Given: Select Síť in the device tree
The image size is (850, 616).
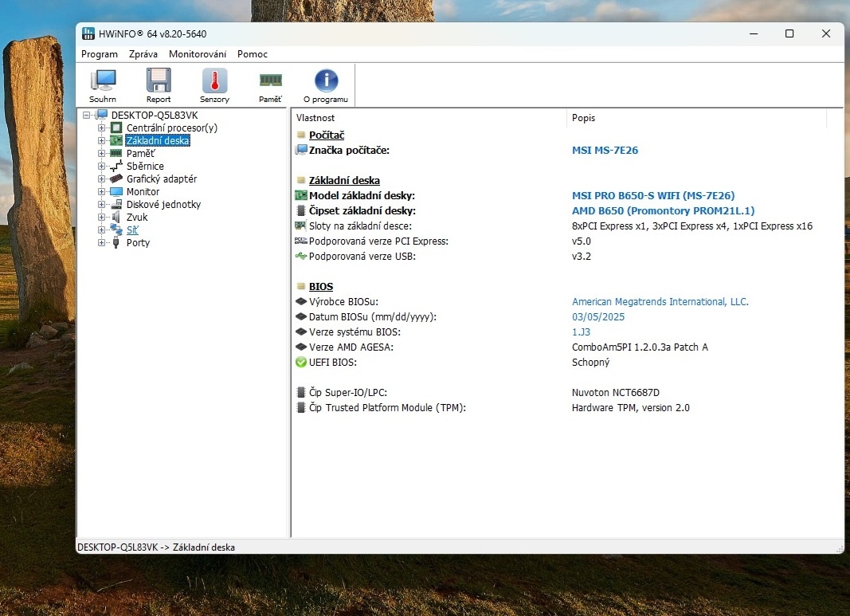Looking at the screenshot, I should click(x=132, y=230).
